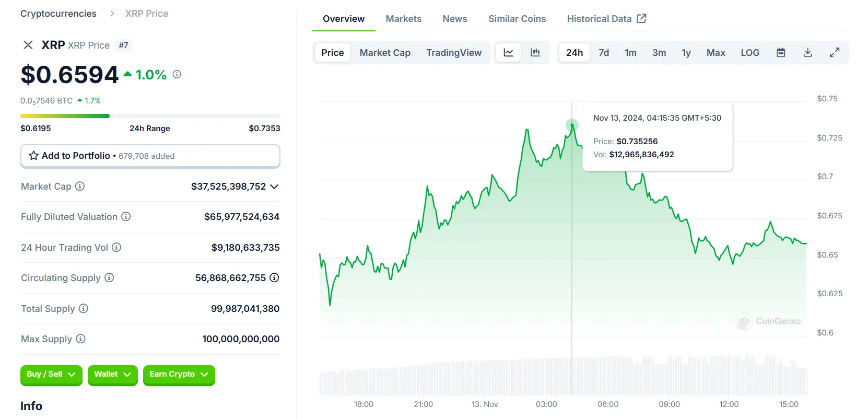The width and height of the screenshot is (868, 419).
Task: Open the Similar Coins tab
Action: click(x=517, y=19)
